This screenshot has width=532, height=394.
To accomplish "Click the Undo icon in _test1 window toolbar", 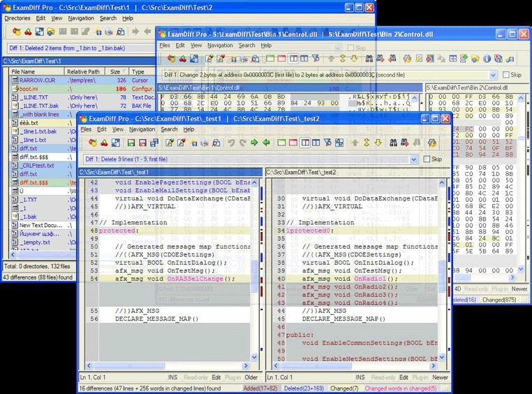I will pyautogui.click(x=231, y=143).
